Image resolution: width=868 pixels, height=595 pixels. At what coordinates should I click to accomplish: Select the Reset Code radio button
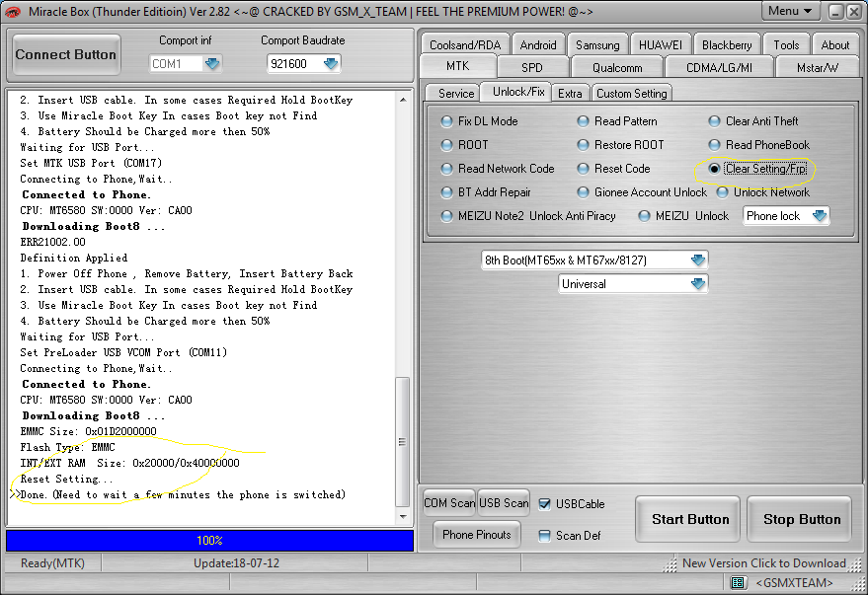click(583, 169)
